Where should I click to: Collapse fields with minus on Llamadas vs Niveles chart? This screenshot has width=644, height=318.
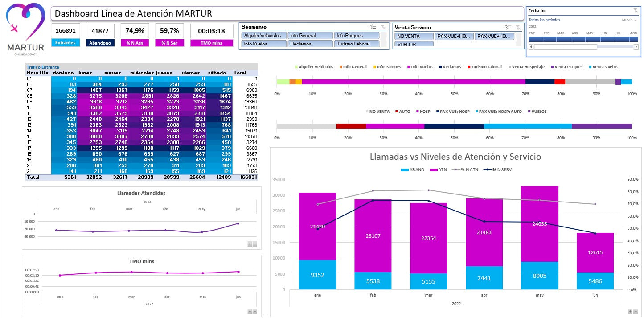[x=635, y=311]
